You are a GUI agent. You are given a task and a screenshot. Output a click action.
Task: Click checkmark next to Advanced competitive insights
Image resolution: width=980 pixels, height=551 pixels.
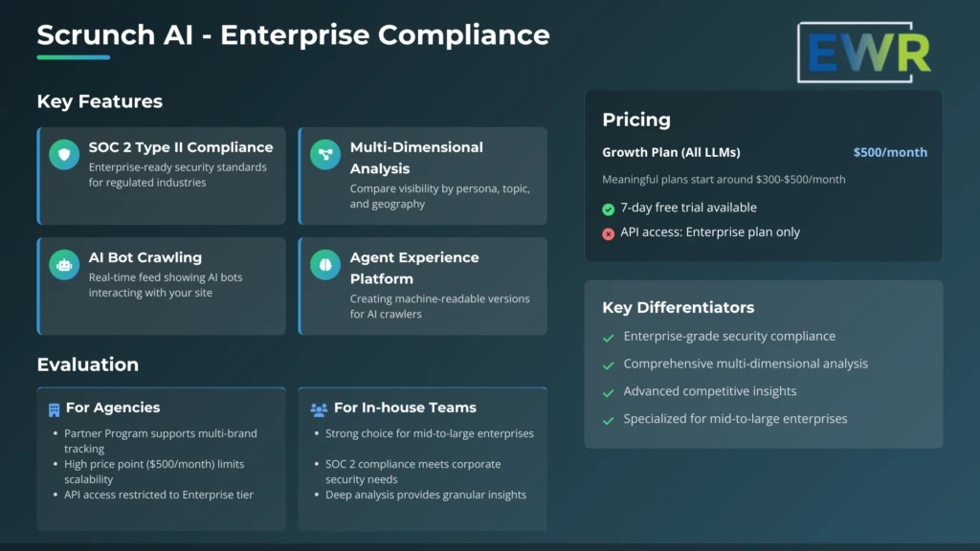coord(609,392)
